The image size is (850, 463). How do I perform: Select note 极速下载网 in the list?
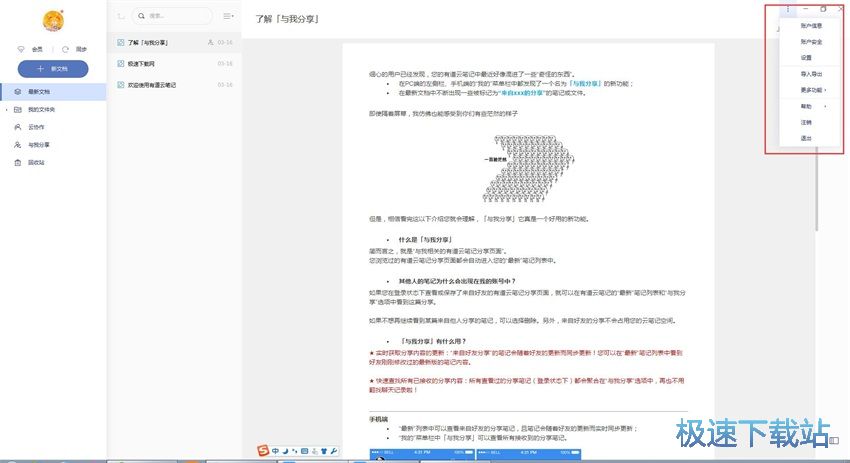pyautogui.click(x=175, y=63)
